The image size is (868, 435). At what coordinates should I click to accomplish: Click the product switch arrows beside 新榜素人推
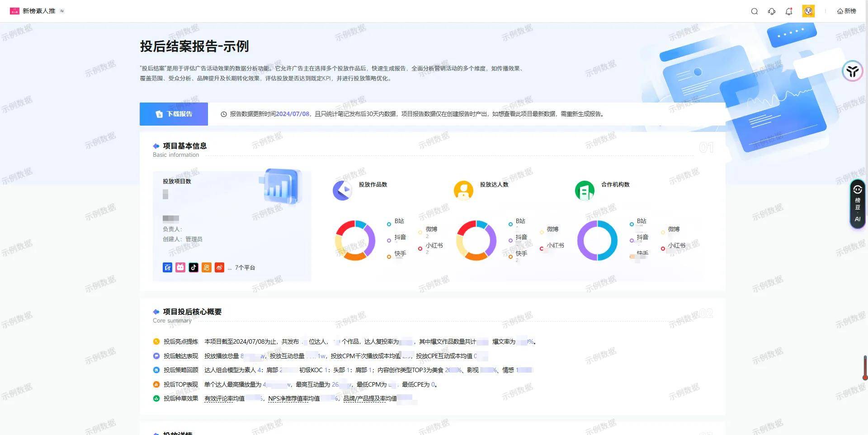click(62, 11)
